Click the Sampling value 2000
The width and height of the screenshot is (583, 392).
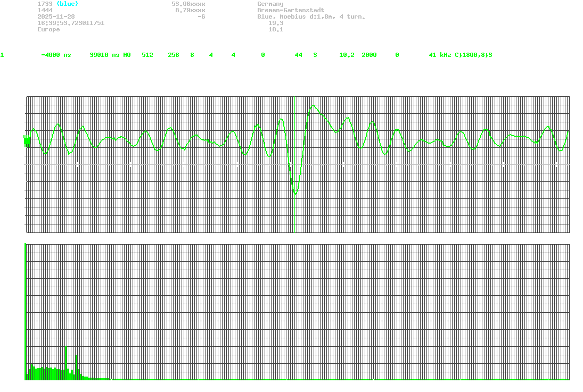(x=369, y=55)
